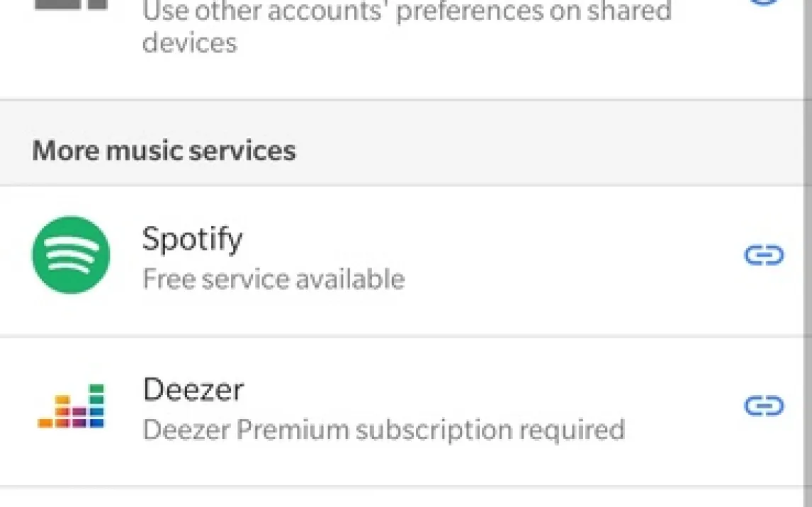
Task: Tap the blank row below Deezer
Action: point(406,498)
